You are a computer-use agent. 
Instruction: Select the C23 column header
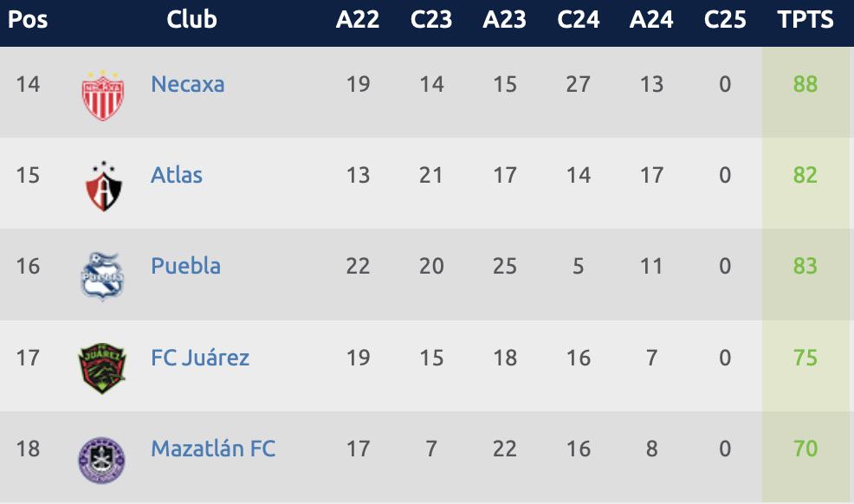[x=431, y=19]
